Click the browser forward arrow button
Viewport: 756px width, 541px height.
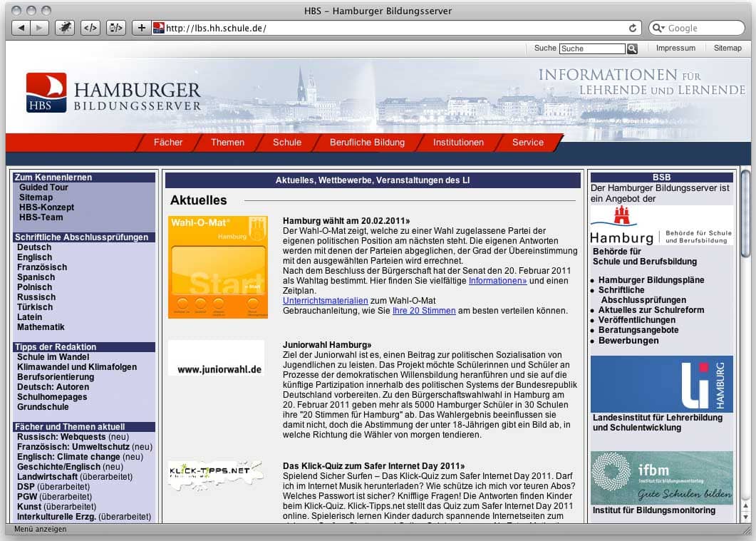pyautogui.click(x=39, y=28)
